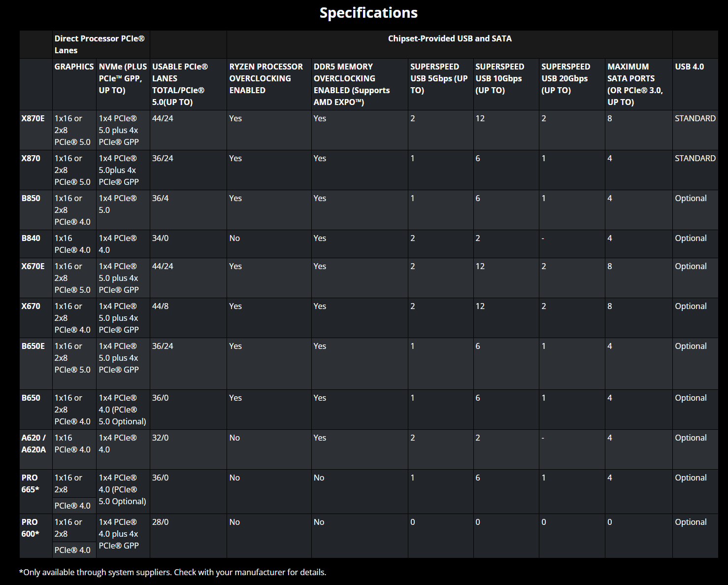Select "44/24" in the X870E row

(163, 118)
